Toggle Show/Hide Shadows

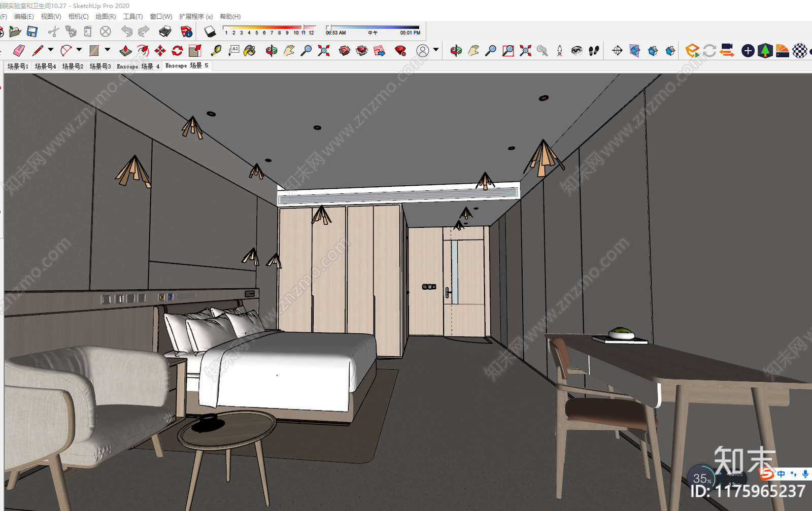click(210, 32)
